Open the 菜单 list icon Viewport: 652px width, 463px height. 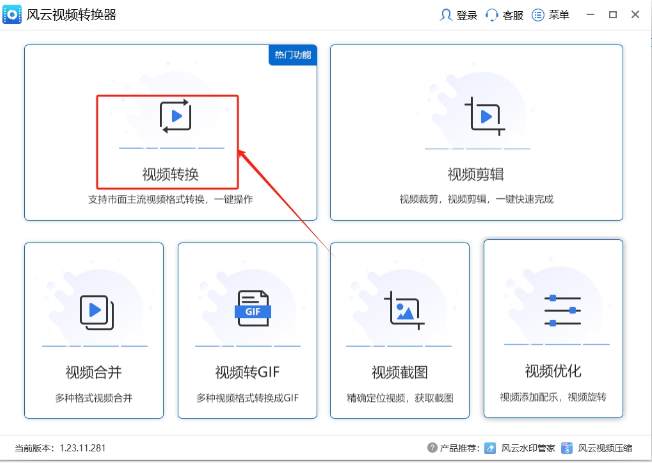tap(538, 15)
